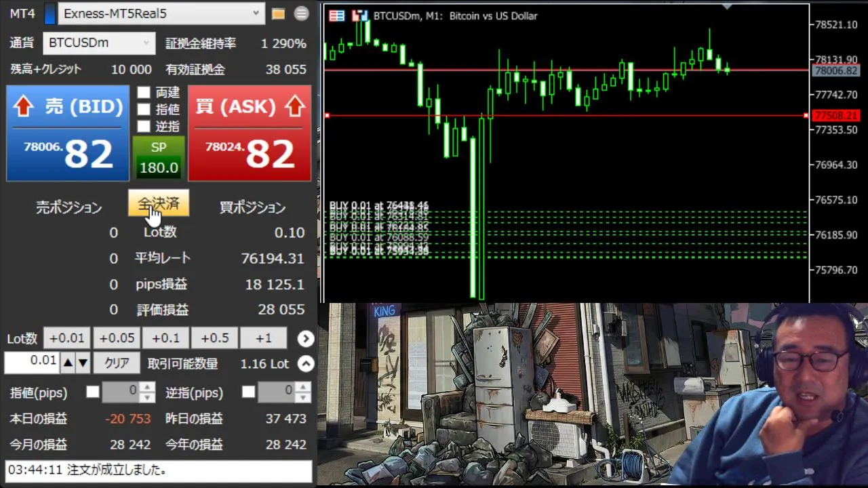Open the round hamburger menu icon

(x=302, y=14)
